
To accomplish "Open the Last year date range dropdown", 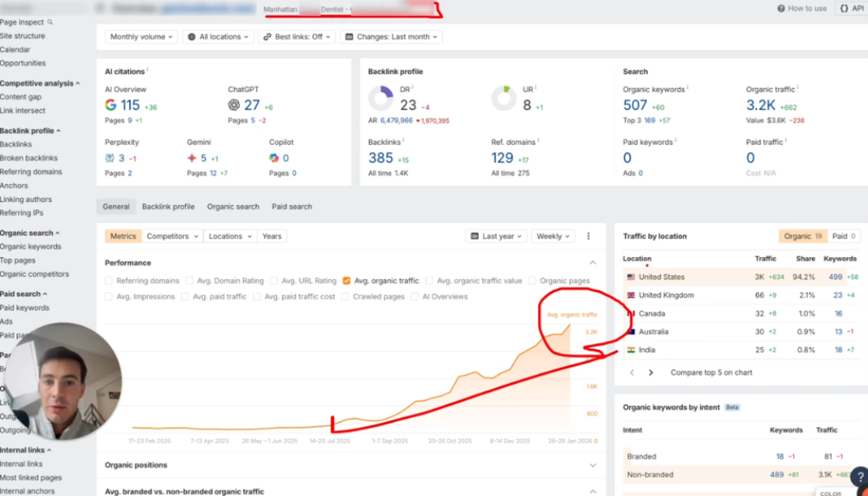I will coord(496,236).
